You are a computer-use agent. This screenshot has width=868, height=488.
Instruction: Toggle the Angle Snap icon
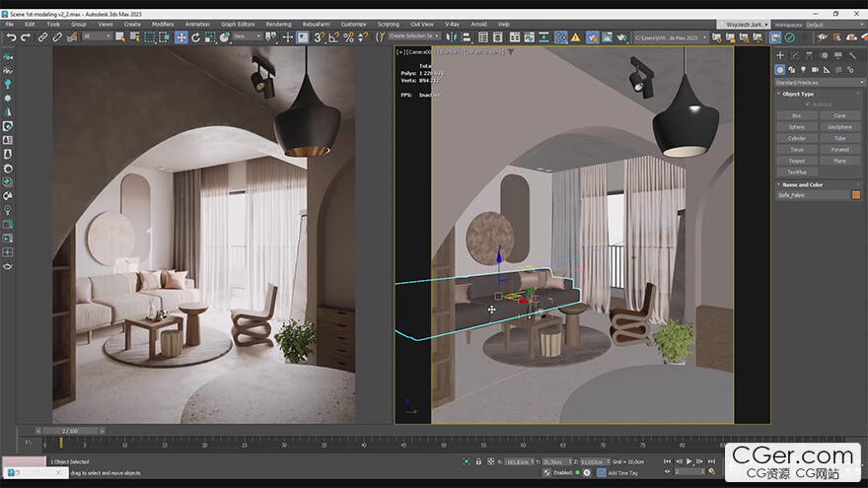[x=333, y=37]
